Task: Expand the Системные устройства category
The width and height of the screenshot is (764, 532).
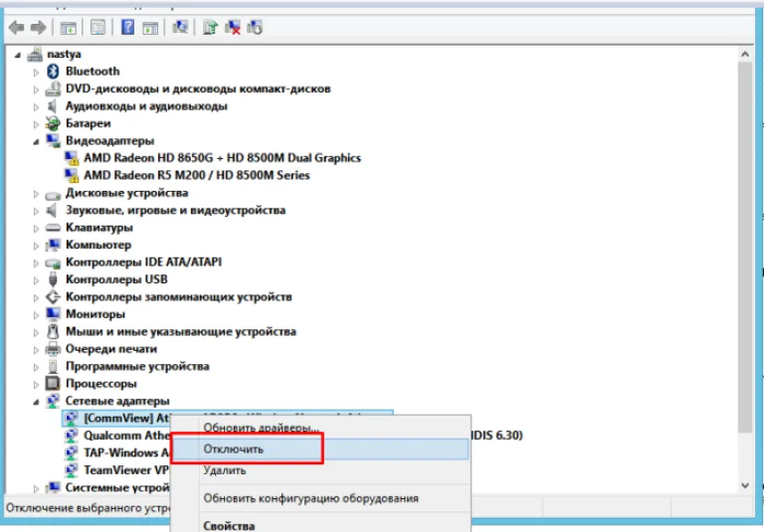Action: click(x=36, y=488)
